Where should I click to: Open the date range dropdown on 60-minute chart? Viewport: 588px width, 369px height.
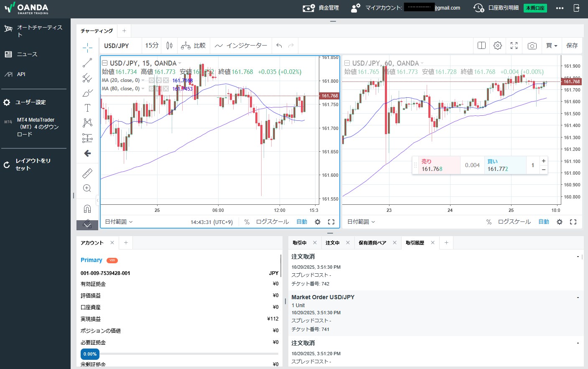coord(361,222)
